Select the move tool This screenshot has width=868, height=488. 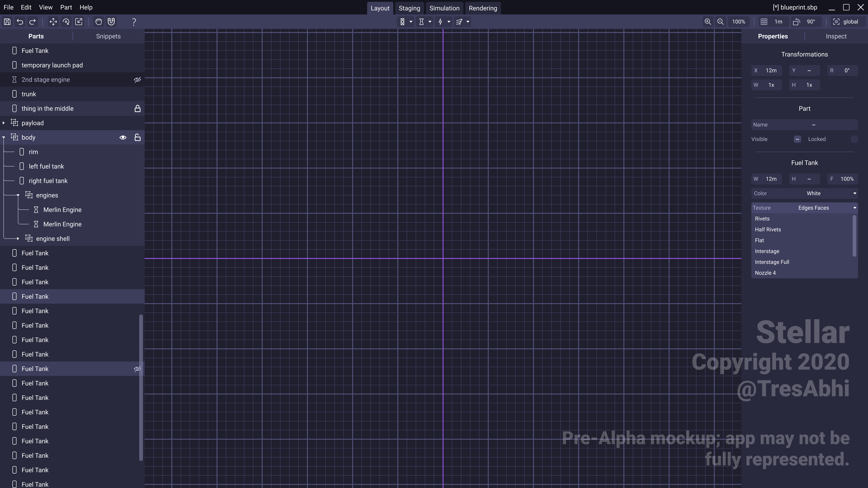click(x=53, y=22)
